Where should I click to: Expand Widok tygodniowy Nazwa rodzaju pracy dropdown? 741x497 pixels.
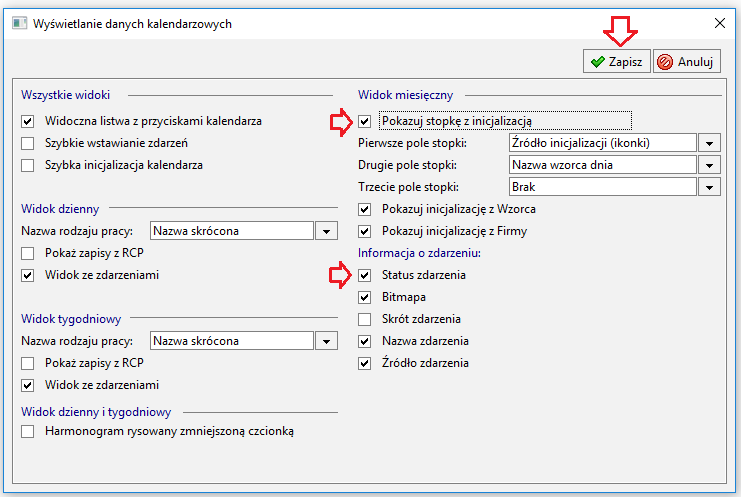[326, 341]
